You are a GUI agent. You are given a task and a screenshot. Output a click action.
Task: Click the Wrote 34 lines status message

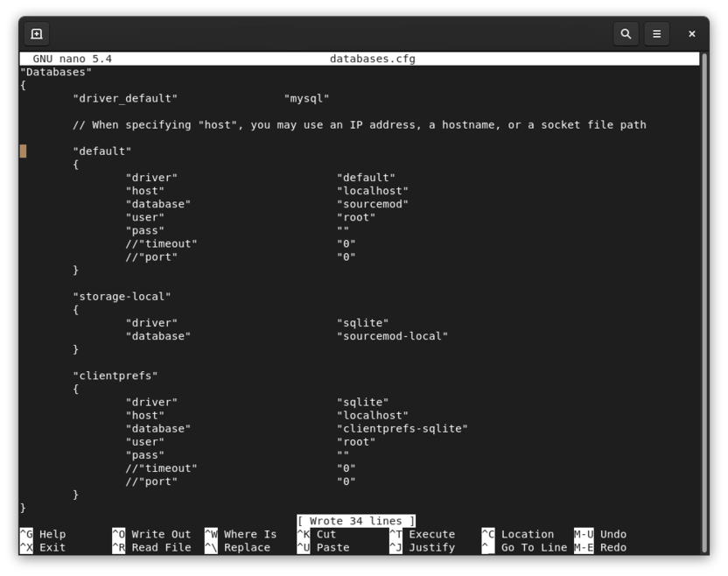coord(355,520)
